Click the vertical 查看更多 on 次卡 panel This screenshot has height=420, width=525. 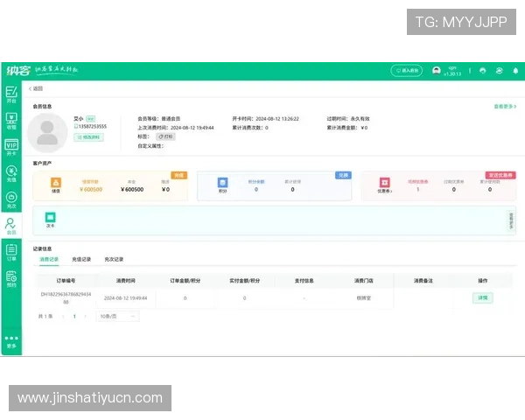[x=511, y=220]
